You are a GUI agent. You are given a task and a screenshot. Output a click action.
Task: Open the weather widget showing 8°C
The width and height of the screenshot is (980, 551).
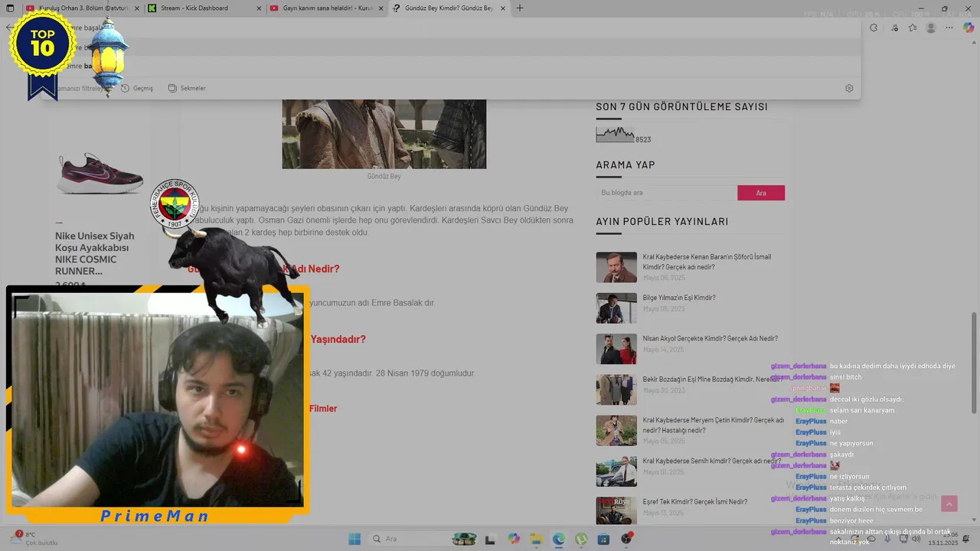[x=34, y=539]
